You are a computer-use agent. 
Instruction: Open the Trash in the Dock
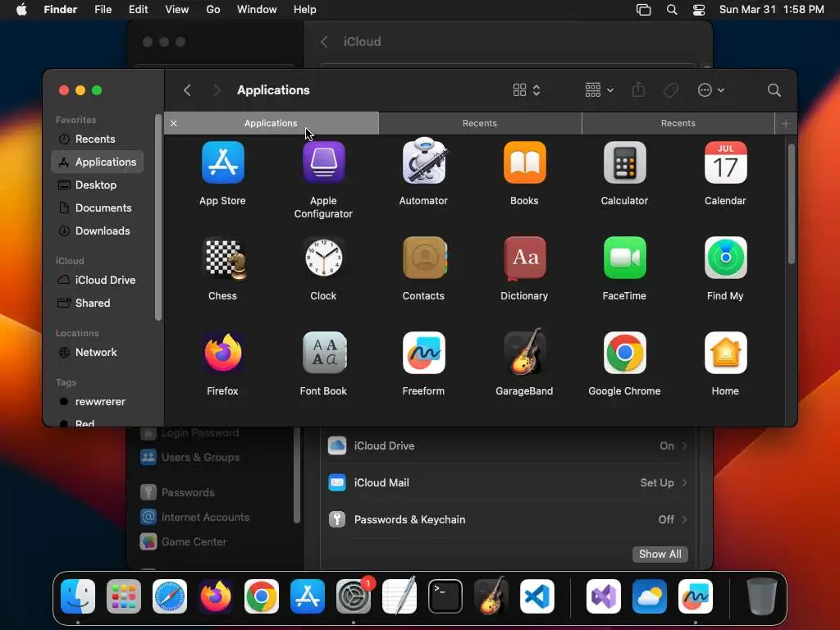tap(762, 596)
